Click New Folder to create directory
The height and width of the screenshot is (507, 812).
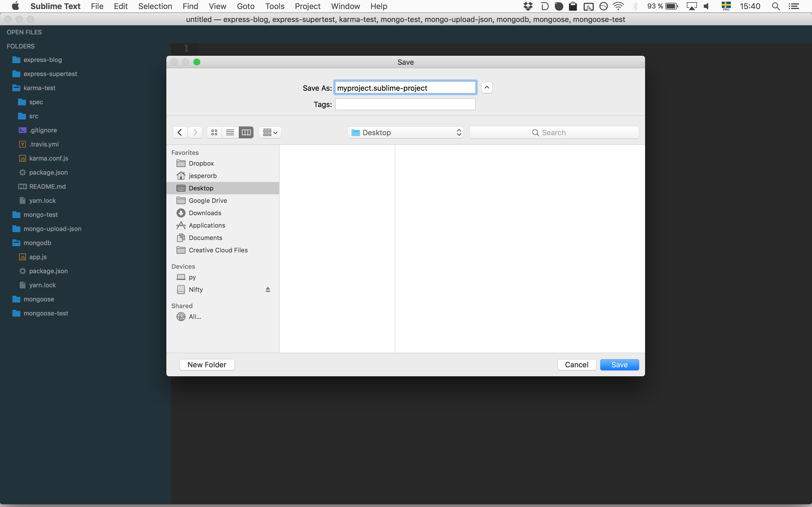click(x=207, y=364)
